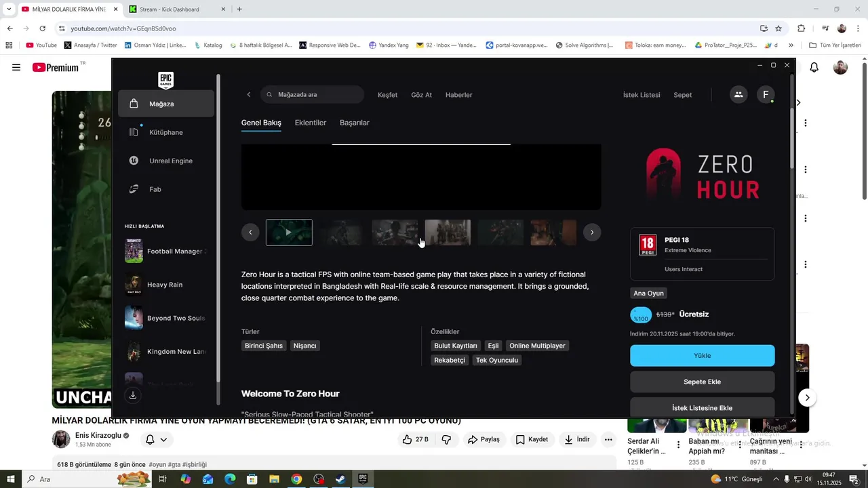Switch to Eklentiler tab
Viewport: 868px width, 488px height.
tap(311, 123)
